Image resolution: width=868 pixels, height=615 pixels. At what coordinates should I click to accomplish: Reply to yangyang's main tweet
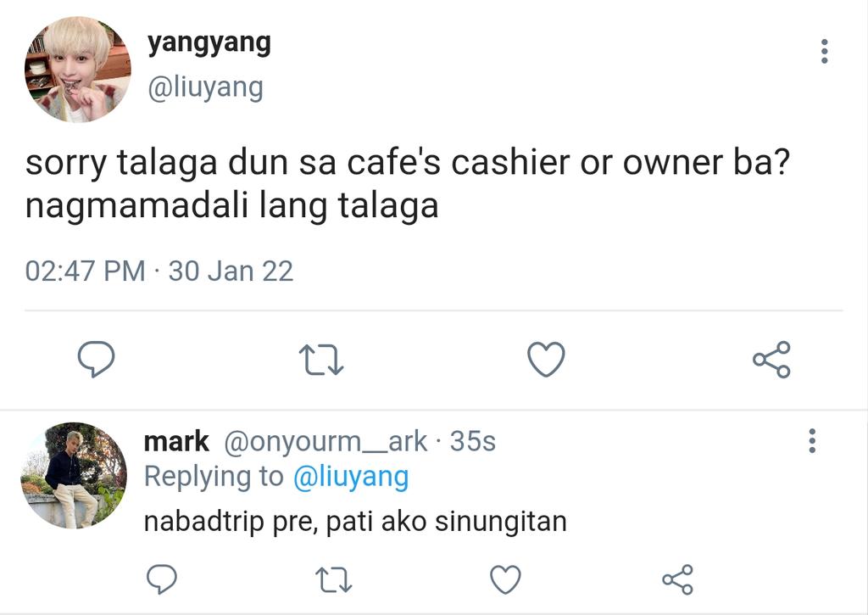tap(97, 359)
